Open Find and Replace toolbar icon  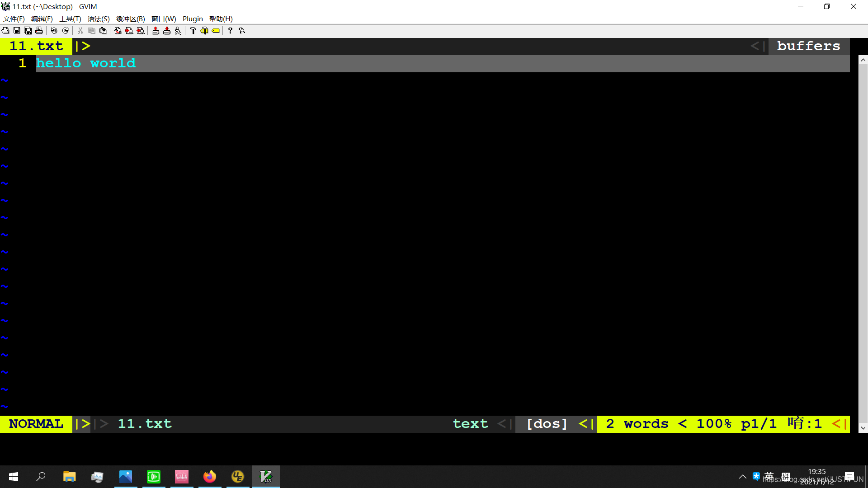[x=118, y=31]
